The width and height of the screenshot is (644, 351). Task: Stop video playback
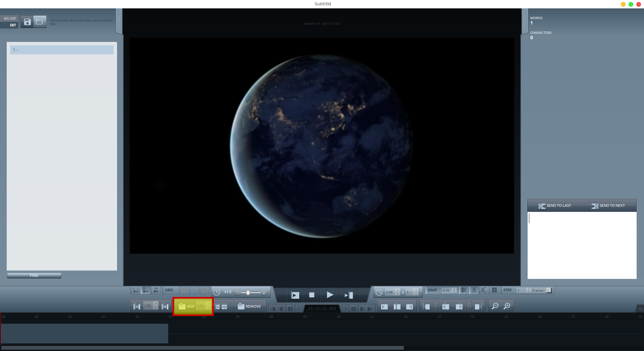pyautogui.click(x=312, y=295)
